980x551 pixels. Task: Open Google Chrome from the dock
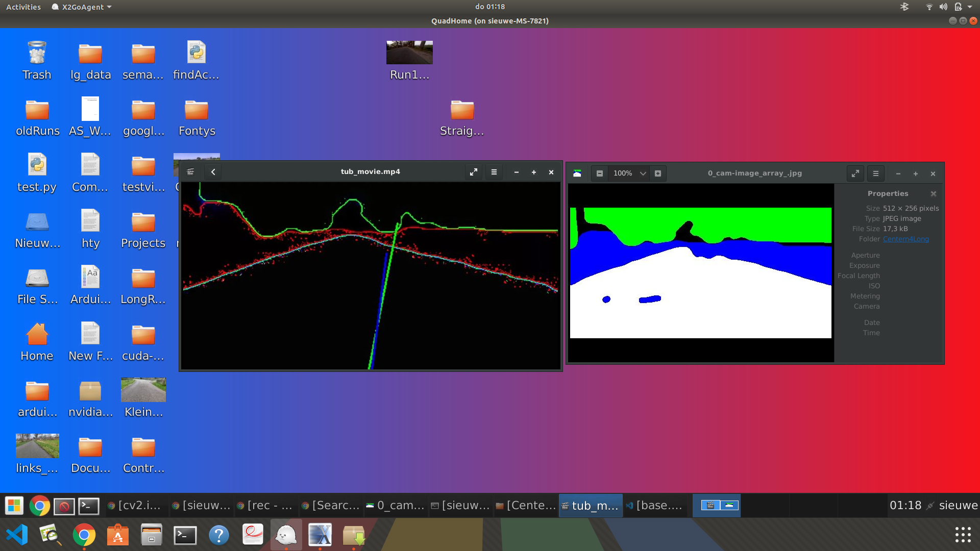click(x=84, y=535)
